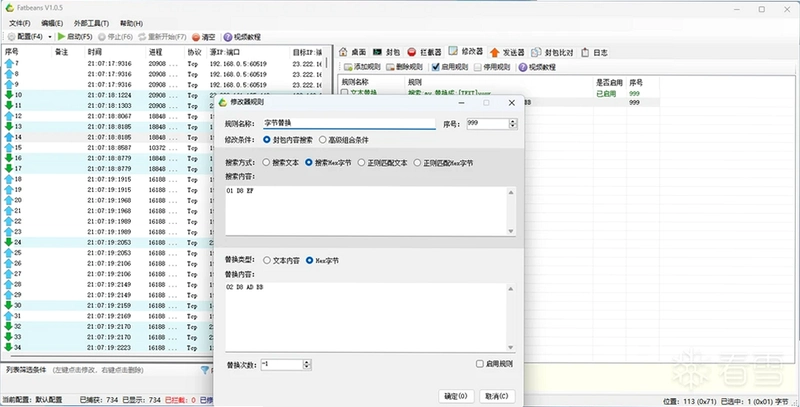
Task: Close the 修改器规则 dialog
Action: 511,103
